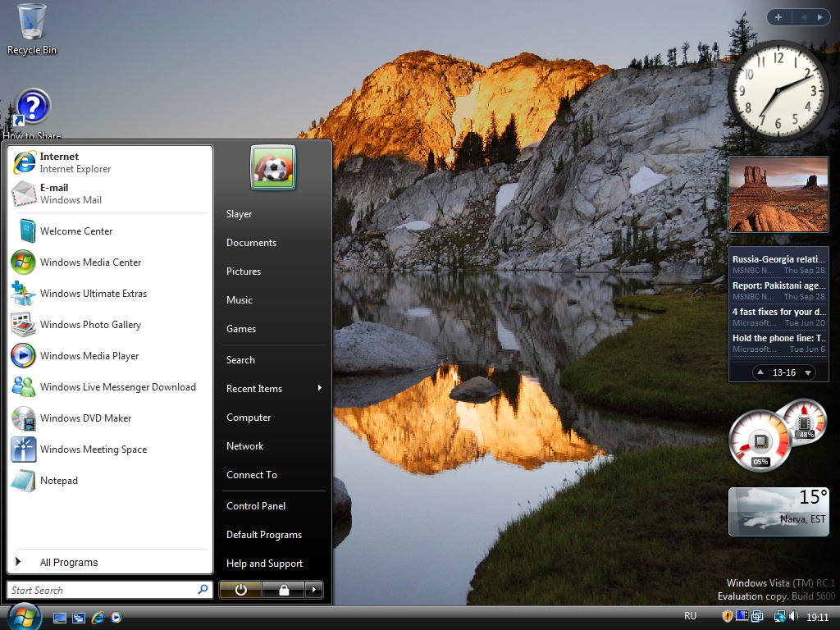Image resolution: width=840 pixels, height=630 pixels.
Task: Open Music folder
Action: coord(274,300)
